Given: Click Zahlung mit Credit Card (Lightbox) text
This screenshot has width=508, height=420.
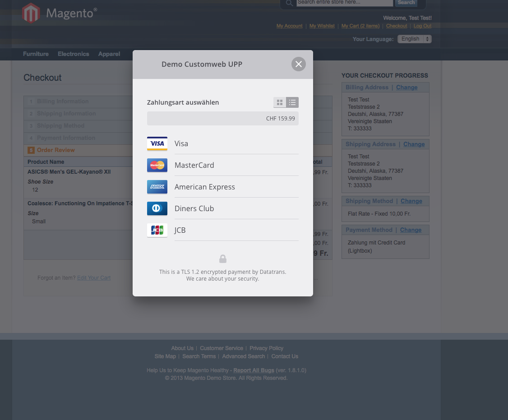Looking at the screenshot, I should 376,247.
